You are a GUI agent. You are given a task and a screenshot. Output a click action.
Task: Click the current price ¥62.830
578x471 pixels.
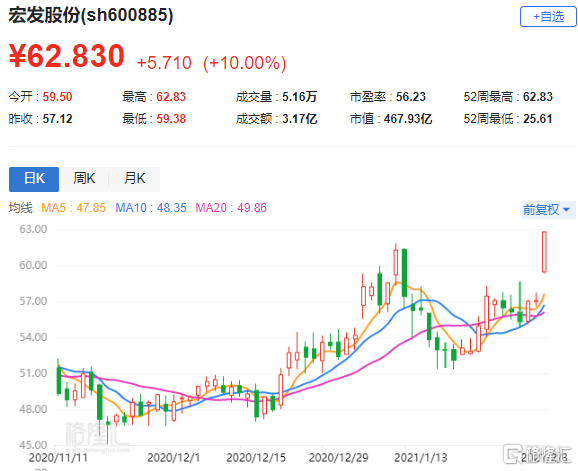(66, 56)
